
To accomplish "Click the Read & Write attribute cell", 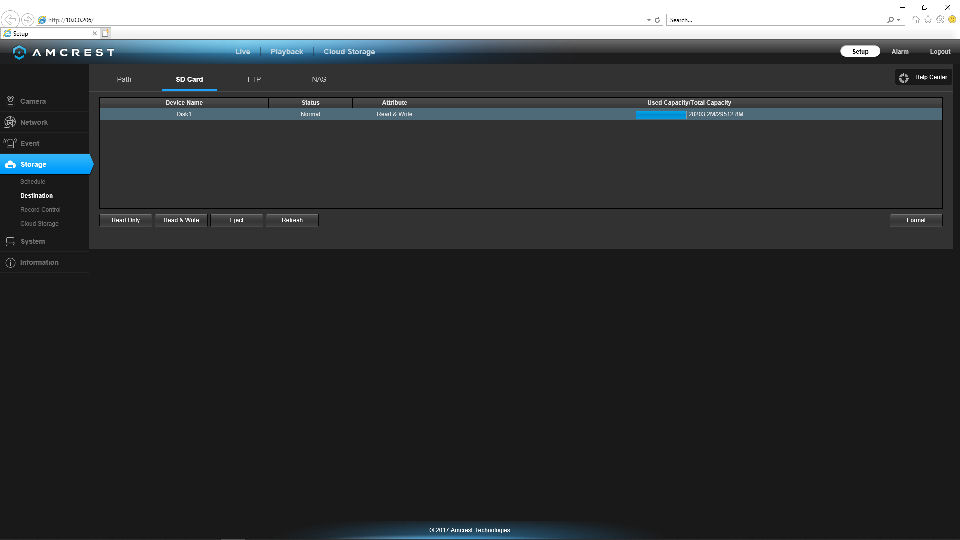I will click(394, 114).
